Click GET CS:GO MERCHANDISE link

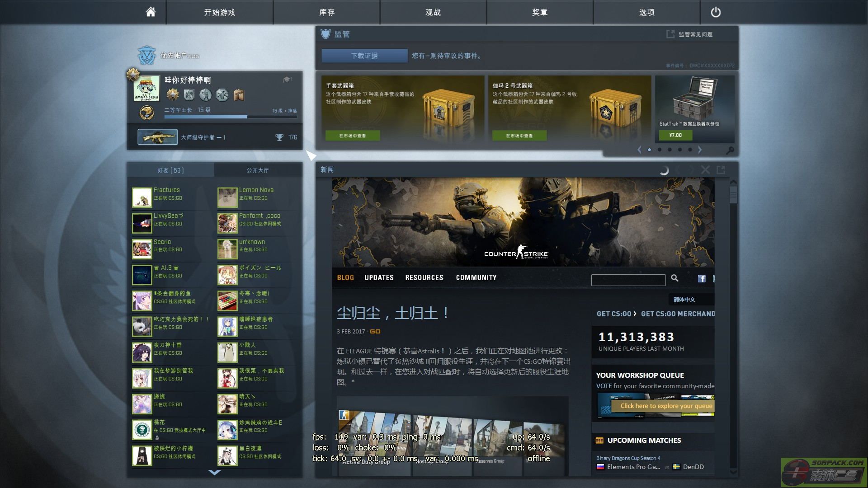point(678,314)
